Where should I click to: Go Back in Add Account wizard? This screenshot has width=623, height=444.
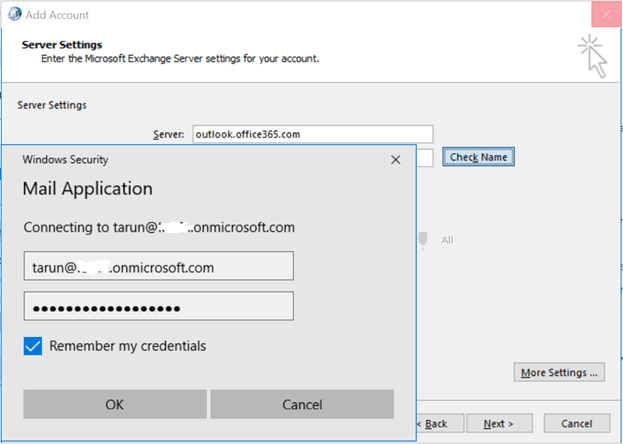tap(439, 424)
